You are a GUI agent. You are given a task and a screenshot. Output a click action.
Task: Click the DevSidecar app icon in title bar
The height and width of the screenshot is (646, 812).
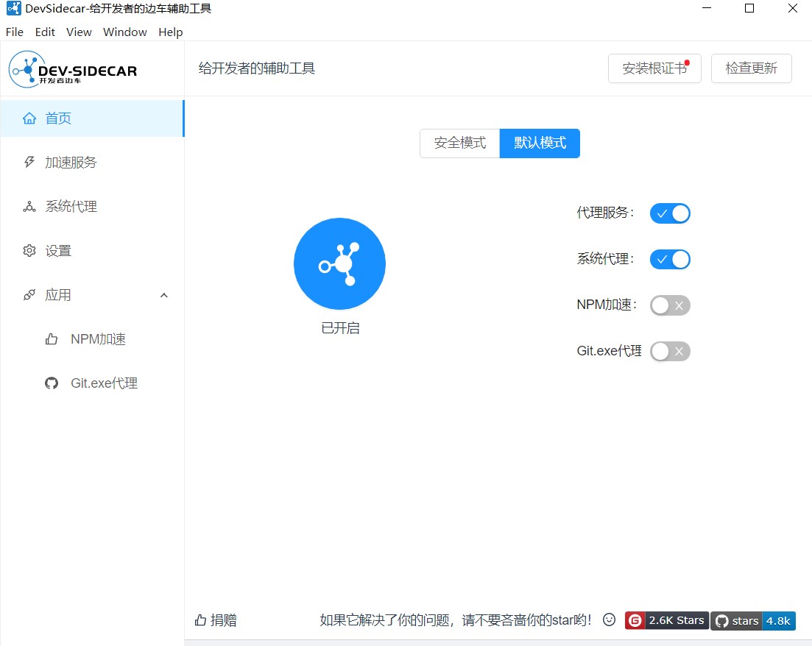[x=13, y=9]
